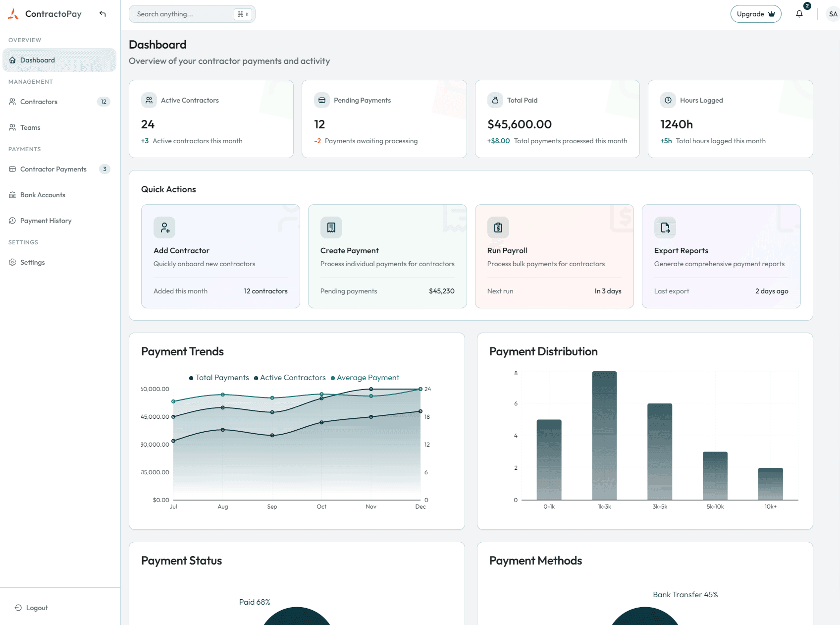Click the Add Contractor user-plus icon

164,227
